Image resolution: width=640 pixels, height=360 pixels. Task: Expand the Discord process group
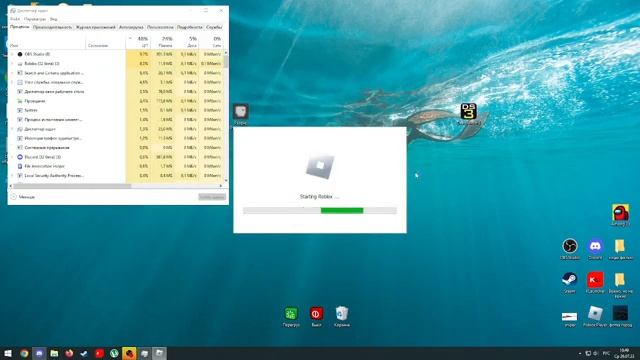tap(12, 157)
